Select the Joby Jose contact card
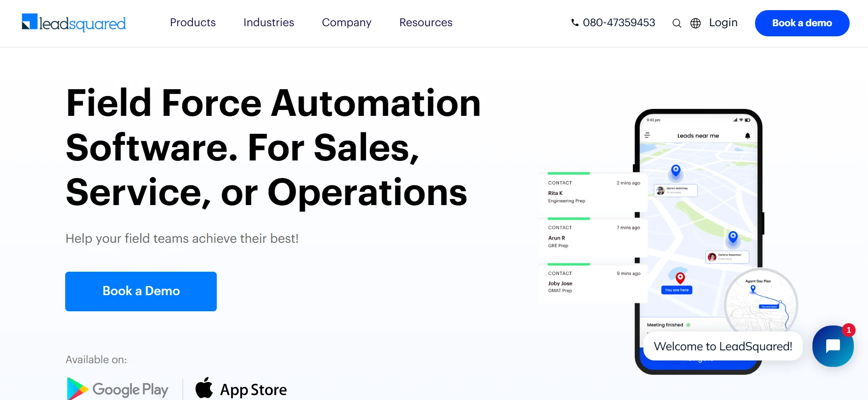Image resolution: width=868 pixels, height=400 pixels. click(x=593, y=283)
